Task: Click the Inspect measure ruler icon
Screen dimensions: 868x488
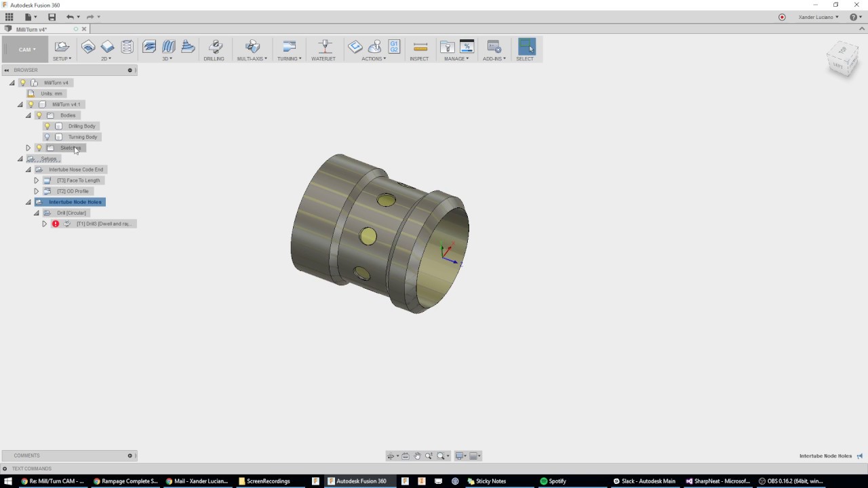Action: pos(420,46)
